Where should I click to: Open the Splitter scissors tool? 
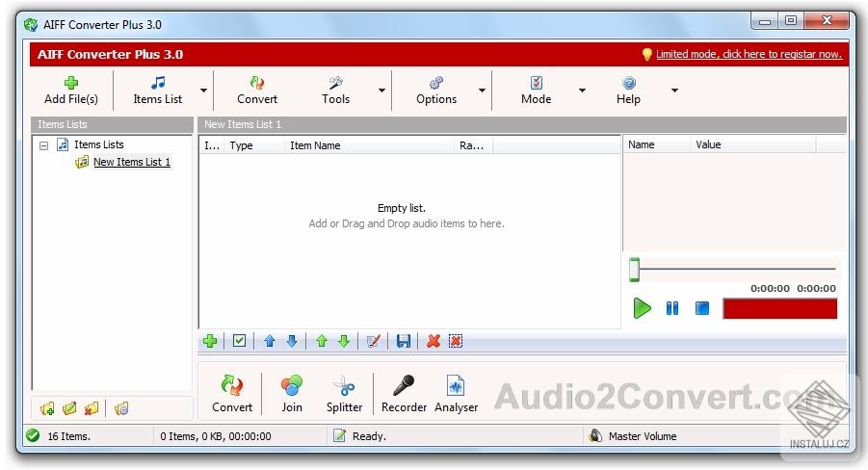[344, 394]
